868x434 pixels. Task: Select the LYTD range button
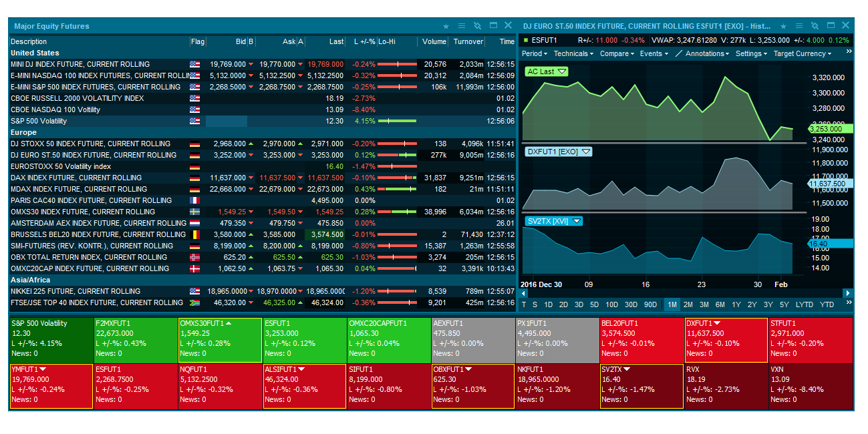coord(805,304)
